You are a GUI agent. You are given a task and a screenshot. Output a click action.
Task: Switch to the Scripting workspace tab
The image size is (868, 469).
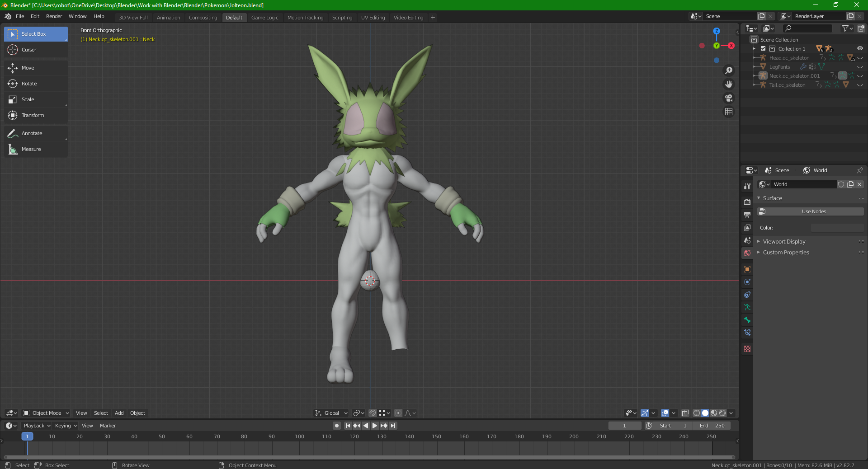[342, 18]
